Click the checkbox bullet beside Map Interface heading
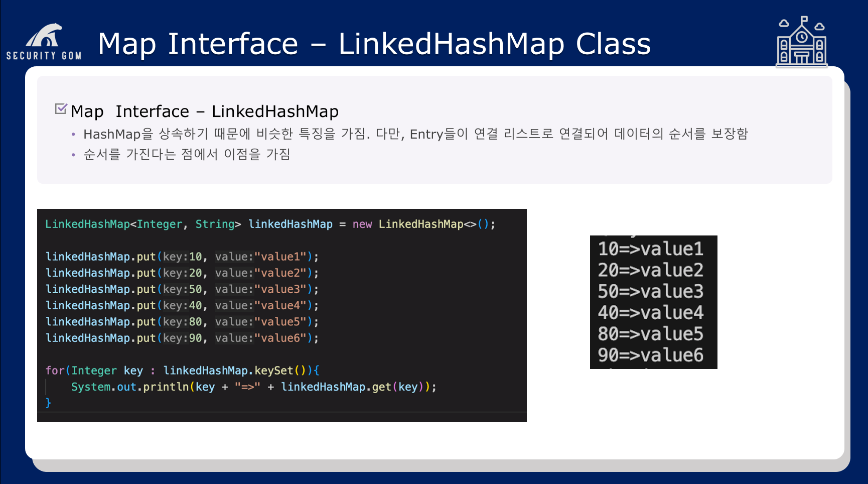Viewport: 868px width, 484px height. pos(61,108)
